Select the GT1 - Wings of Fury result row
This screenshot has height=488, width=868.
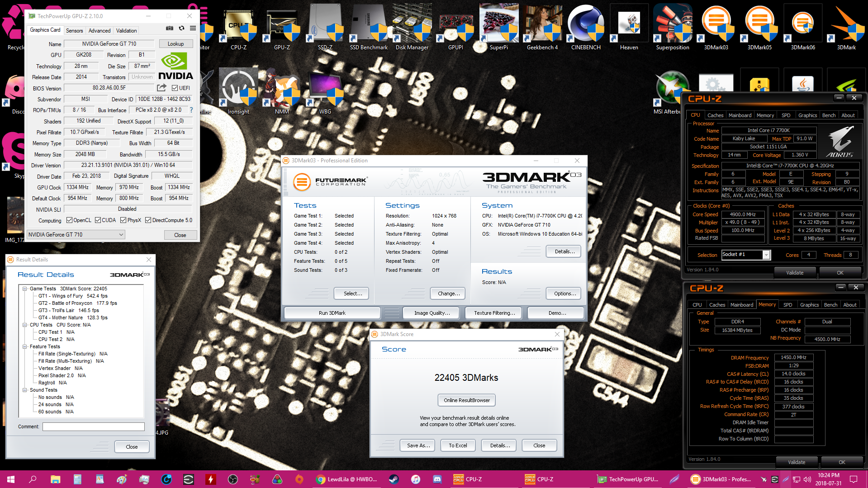[73, 296]
